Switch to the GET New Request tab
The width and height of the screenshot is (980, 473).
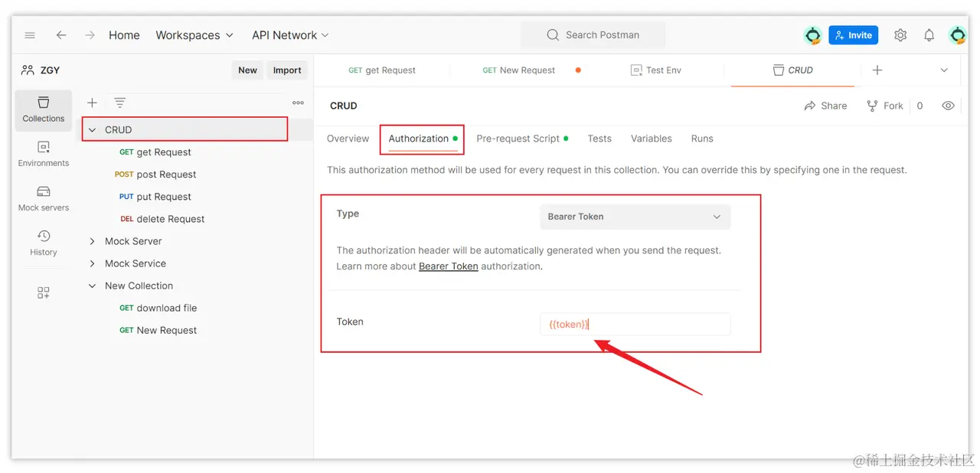[x=519, y=70]
